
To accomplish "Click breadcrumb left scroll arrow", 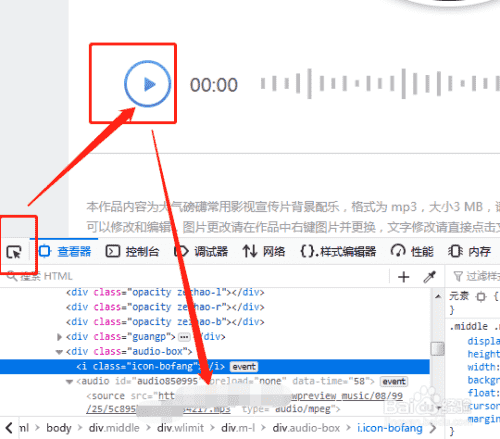I will coord(9,428).
